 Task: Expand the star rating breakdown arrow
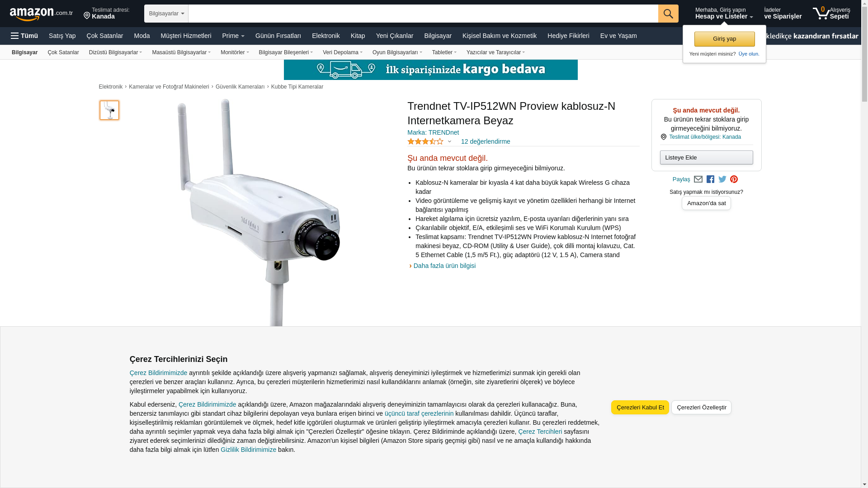(x=449, y=142)
